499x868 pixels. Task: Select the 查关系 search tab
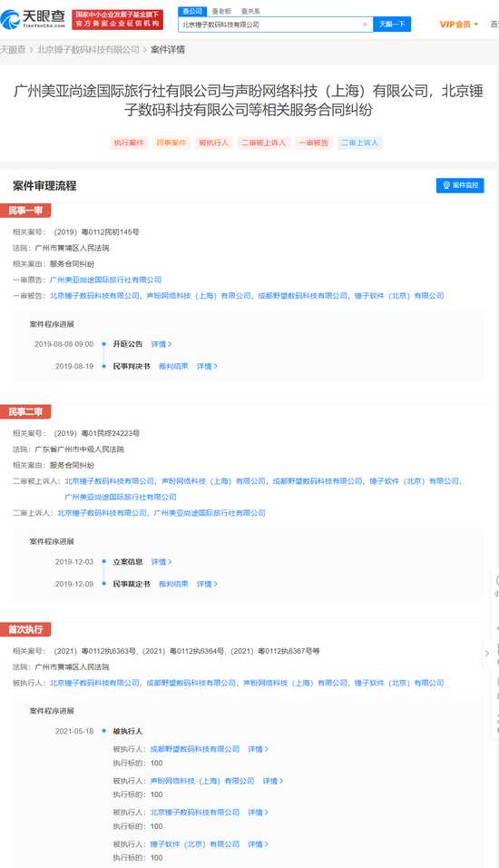click(250, 11)
